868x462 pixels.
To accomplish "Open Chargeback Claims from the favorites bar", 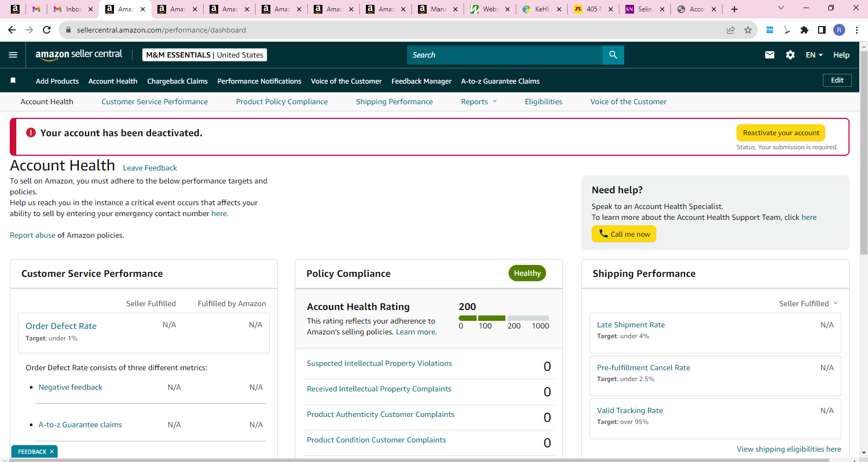I will 178,81.
